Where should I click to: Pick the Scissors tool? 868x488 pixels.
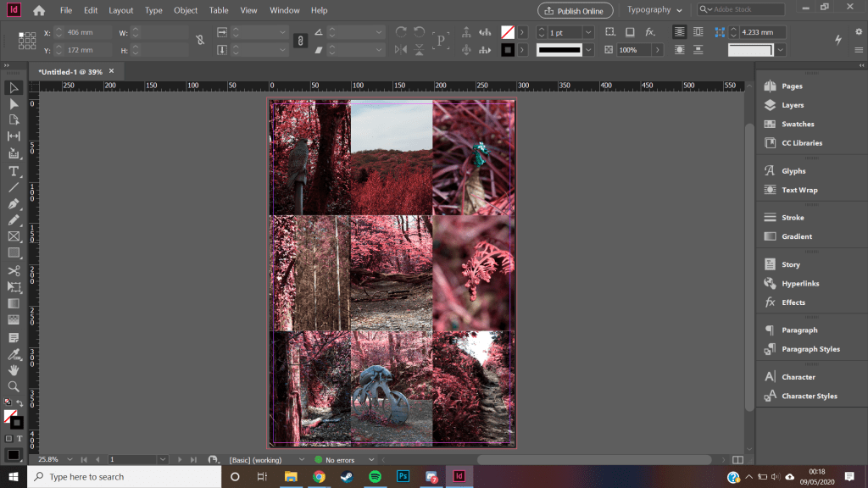point(14,270)
